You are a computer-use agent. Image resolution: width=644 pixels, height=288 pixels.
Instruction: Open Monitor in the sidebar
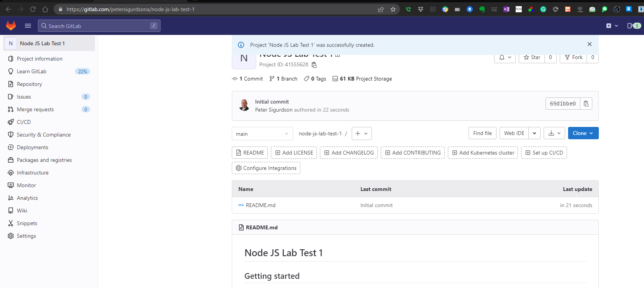[x=49, y=185]
